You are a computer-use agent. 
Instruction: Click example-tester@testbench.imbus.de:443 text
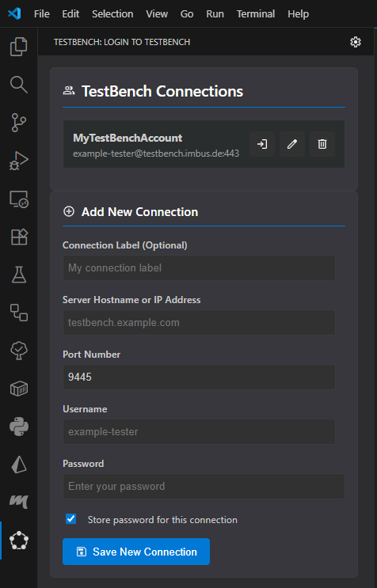pyautogui.click(x=156, y=154)
